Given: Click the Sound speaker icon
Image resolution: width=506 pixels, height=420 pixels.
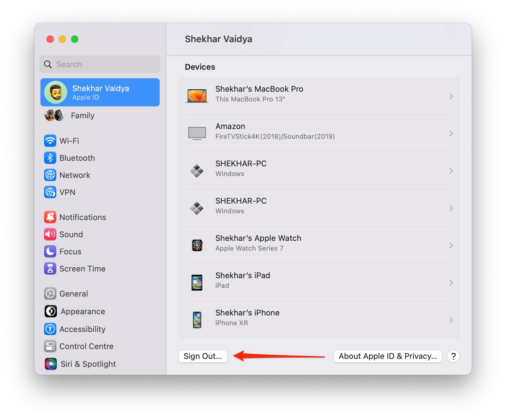Looking at the screenshot, I should coord(50,234).
